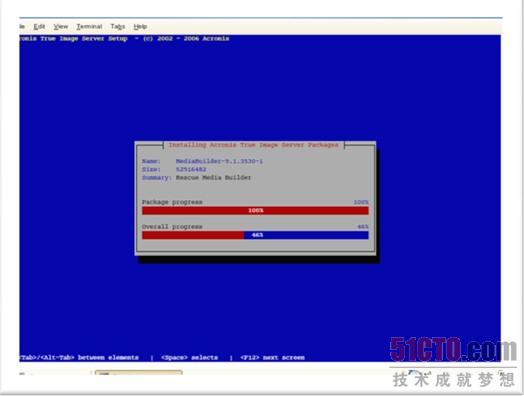Image resolution: width=524 pixels, height=396 pixels.
Task: Click the blue unfilled part of Overall progress
Action: coord(306,235)
